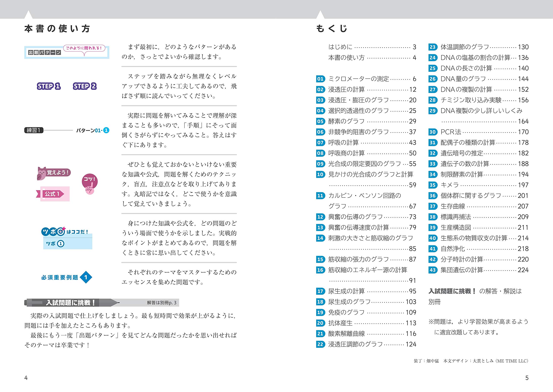Open the はじめに contents entry
553x392 pixels.
pyautogui.click(x=372, y=47)
